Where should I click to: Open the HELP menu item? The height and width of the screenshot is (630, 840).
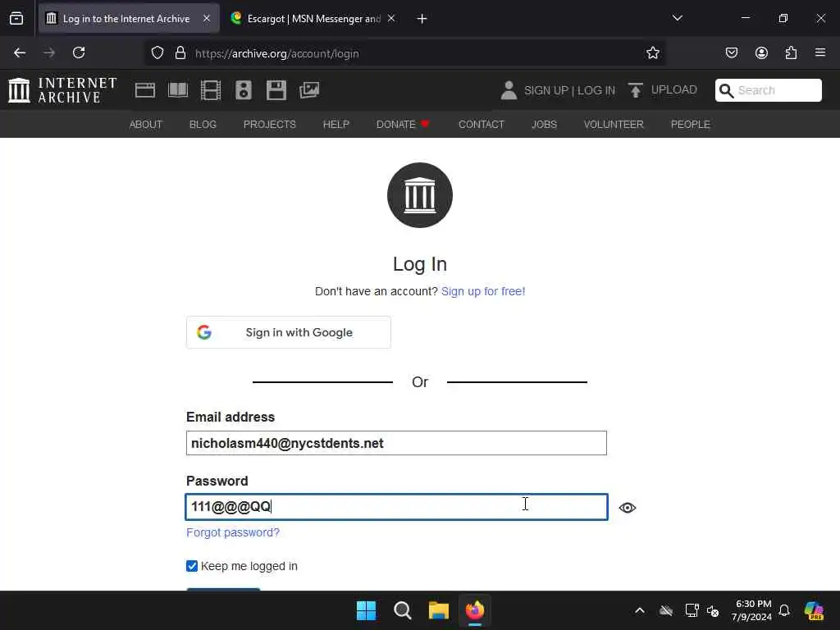336,125
